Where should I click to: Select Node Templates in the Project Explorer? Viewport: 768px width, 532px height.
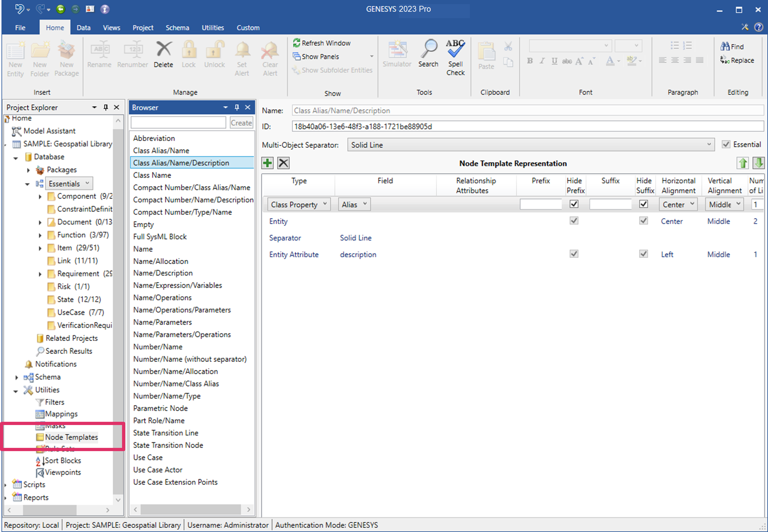click(71, 437)
